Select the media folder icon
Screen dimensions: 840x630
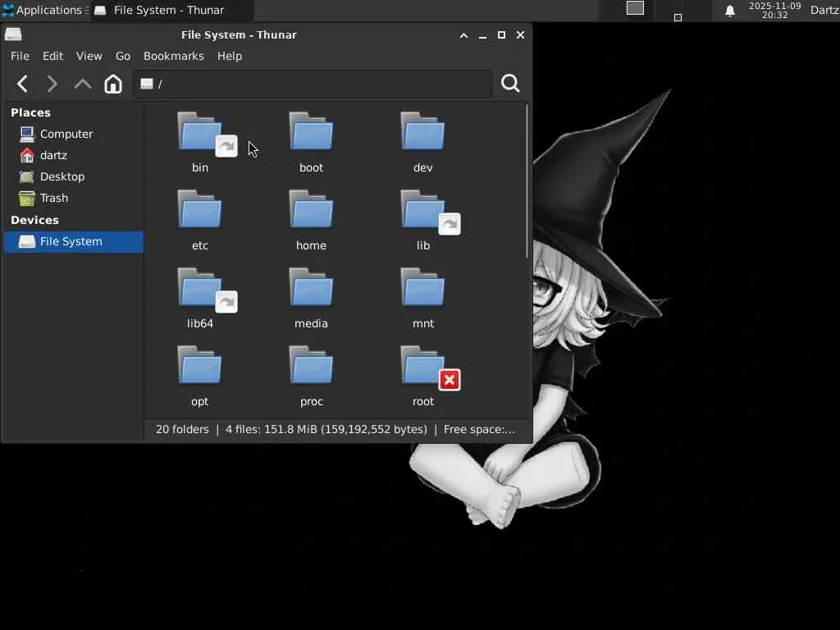pyautogui.click(x=311, y=287)
